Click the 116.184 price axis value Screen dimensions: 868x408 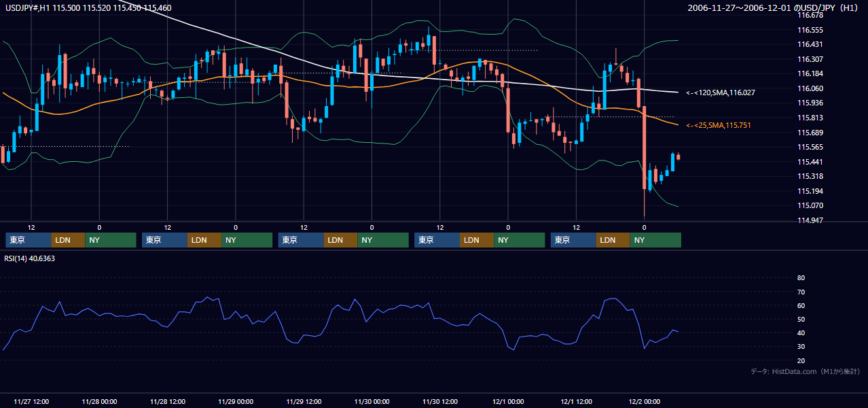(810, 73)
